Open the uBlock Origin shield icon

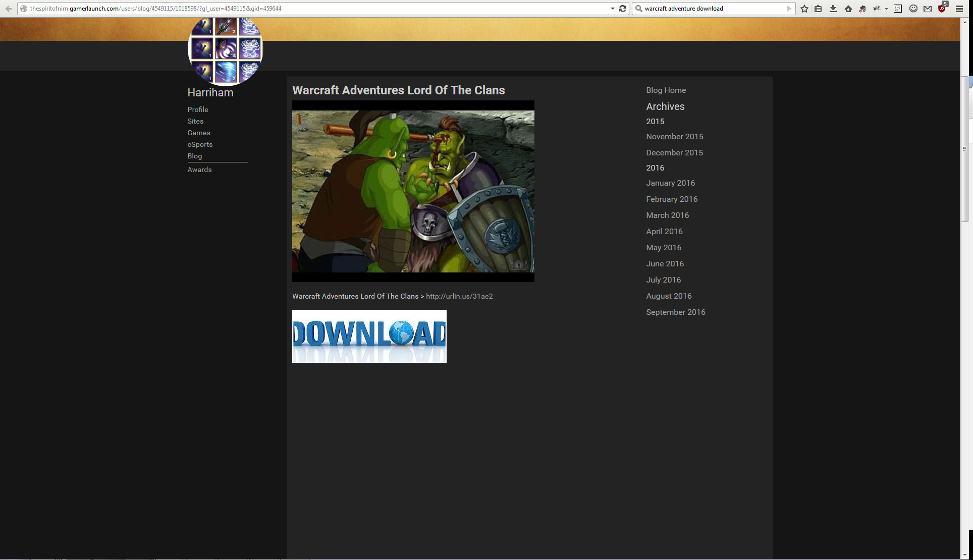click(x=942, y=9)
